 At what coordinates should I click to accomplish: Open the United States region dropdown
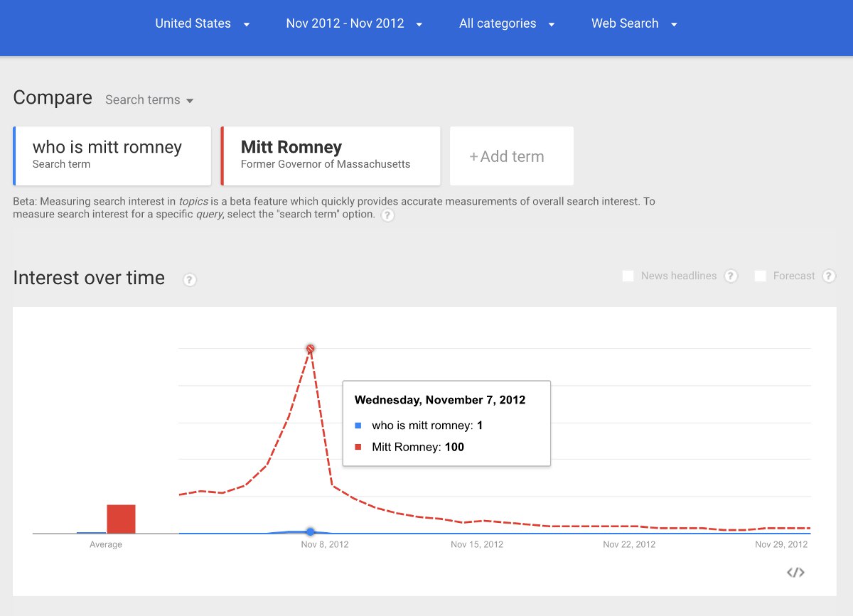pos(203,23)
